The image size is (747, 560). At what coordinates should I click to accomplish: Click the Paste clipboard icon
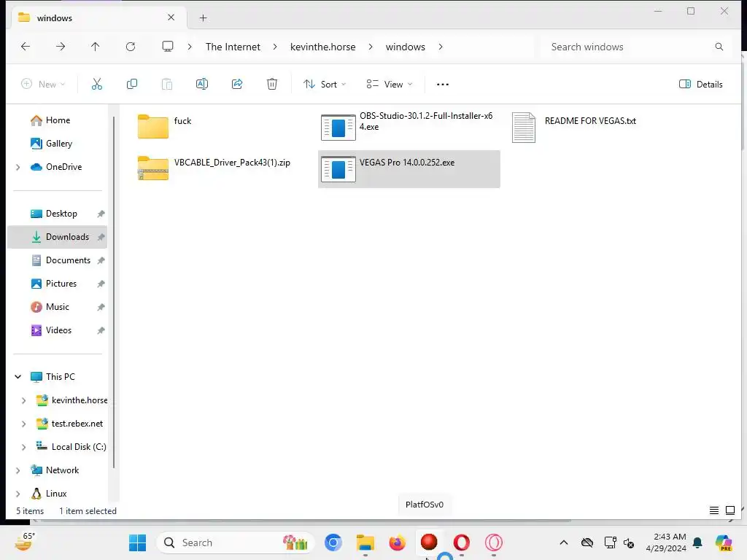point(167,85)
